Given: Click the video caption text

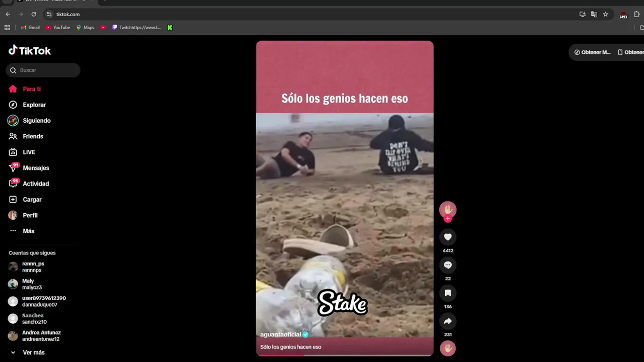Looking at the screenshot, I should point(291,347).
